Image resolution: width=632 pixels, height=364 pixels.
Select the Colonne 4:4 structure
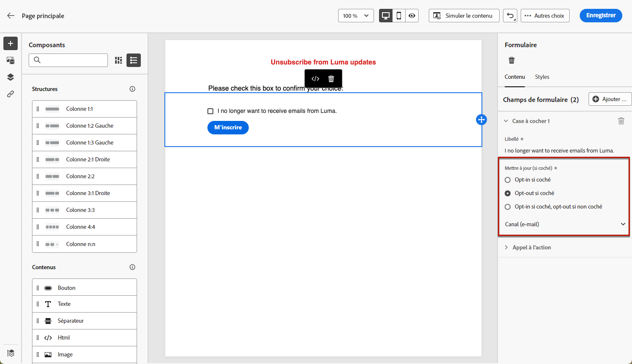tap(84, 227)
